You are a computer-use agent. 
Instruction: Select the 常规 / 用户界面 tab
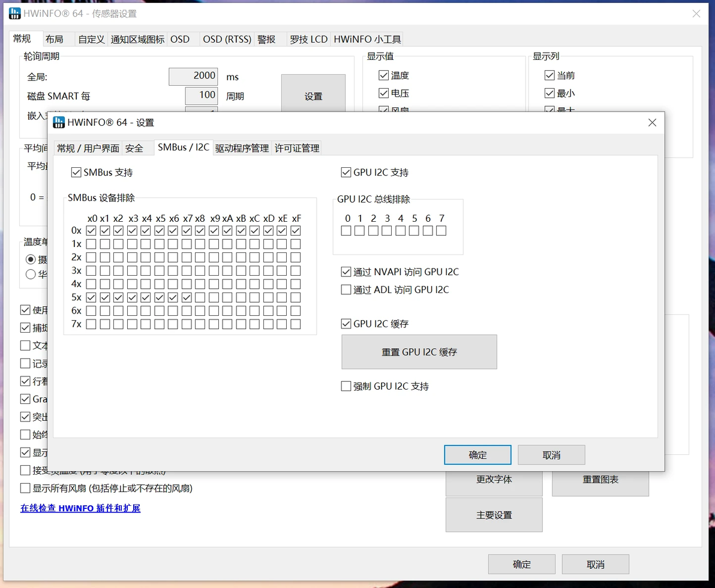(88, 148)
